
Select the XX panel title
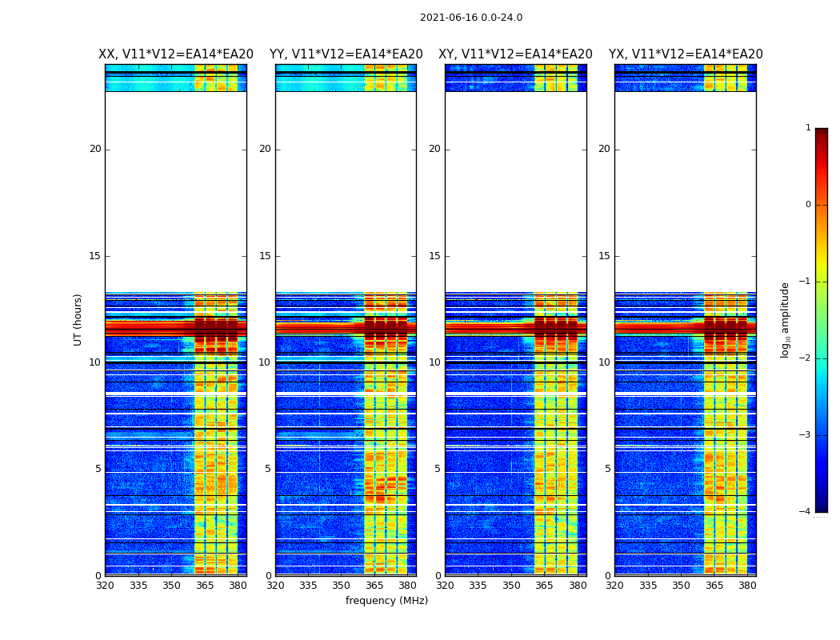[x=176, y=54]
